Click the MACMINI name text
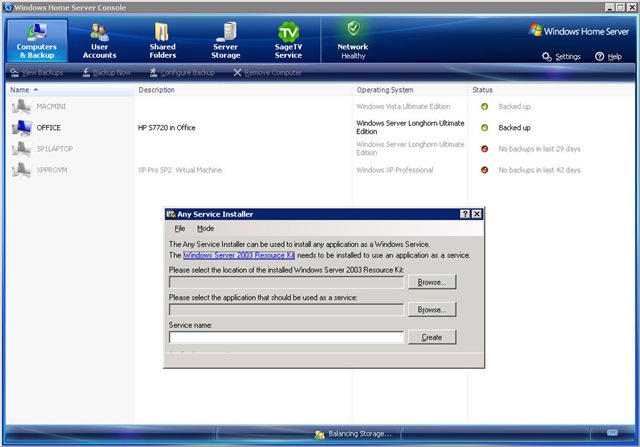This screenshot has width=640, height=447. point(51,107)
